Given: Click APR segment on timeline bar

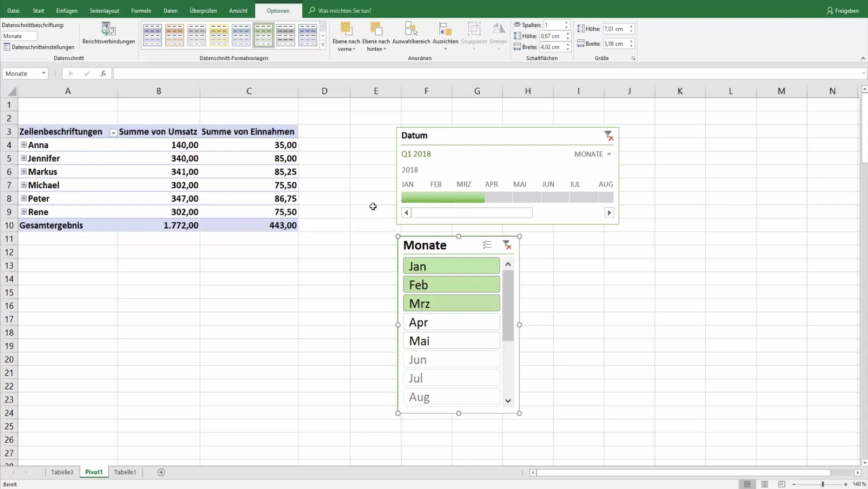Looking at the screenshot, I should (498, 197).
